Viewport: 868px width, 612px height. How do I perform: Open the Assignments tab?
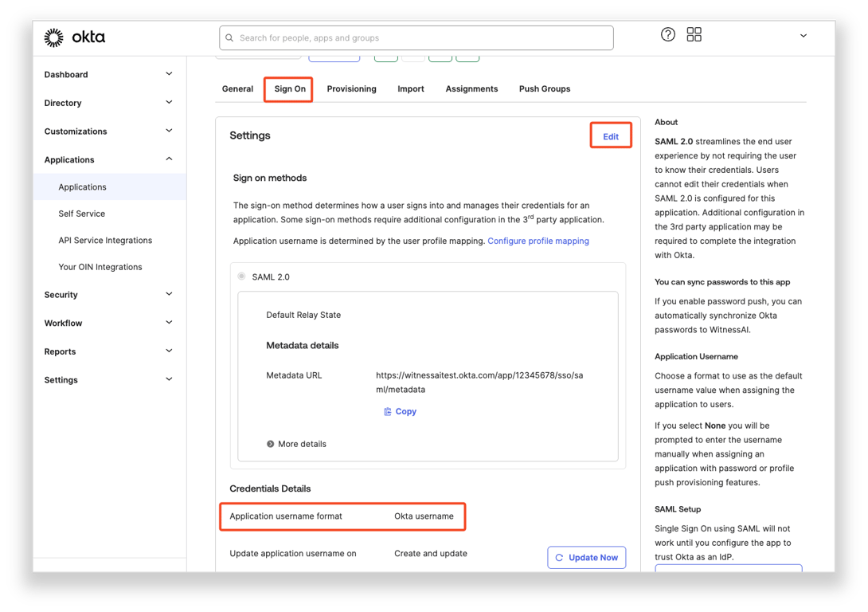click(471, 89)
